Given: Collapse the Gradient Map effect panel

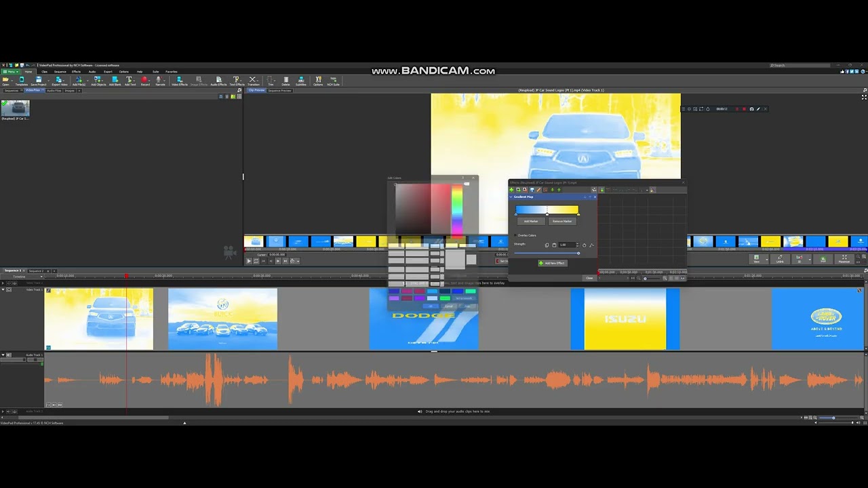Looking at the screenshot, I should coord(511,197).
